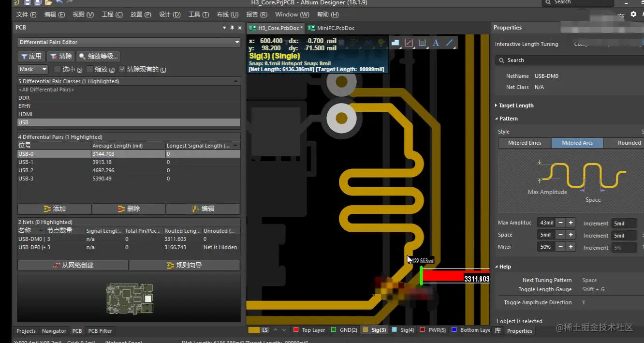Click the 应用 (Apply) button
Image resolution: width=644 pixels, height=343 pixels.
31,57
